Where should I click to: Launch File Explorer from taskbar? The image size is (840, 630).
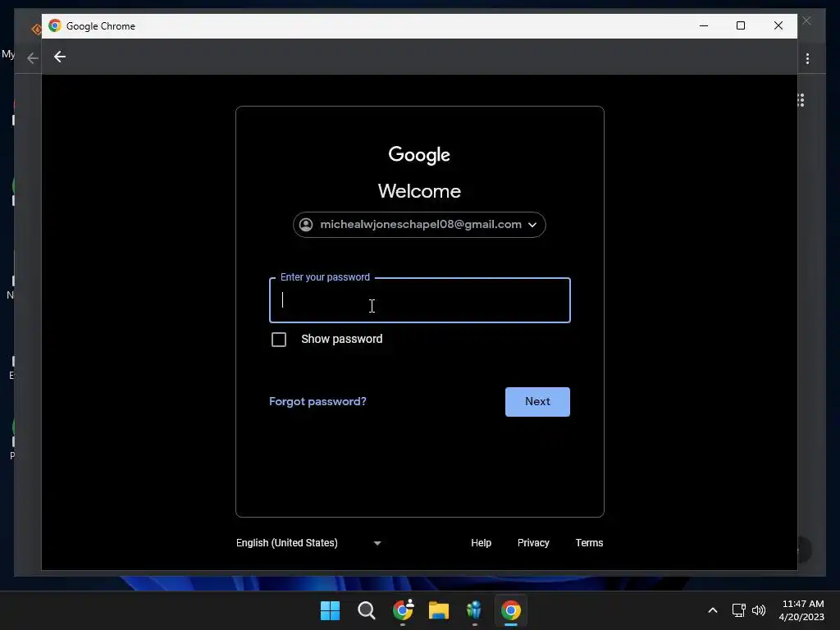click(438, 610)
